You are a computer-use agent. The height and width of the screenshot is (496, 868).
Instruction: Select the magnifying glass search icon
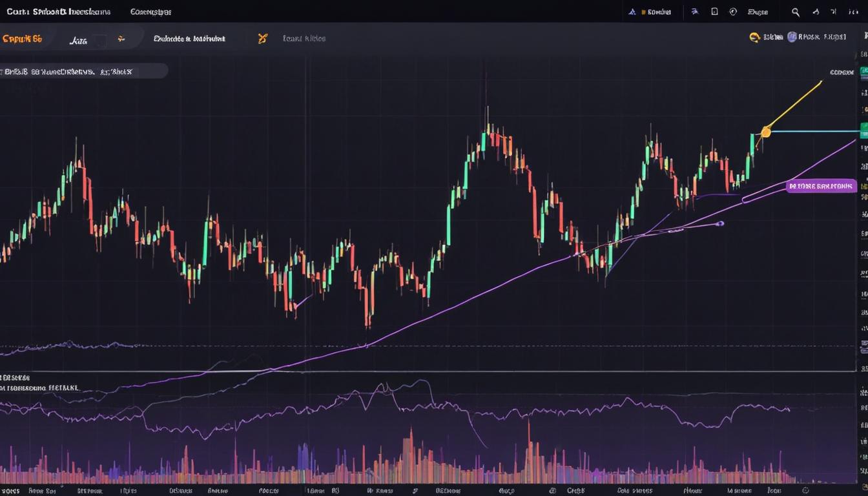point(795,12)
